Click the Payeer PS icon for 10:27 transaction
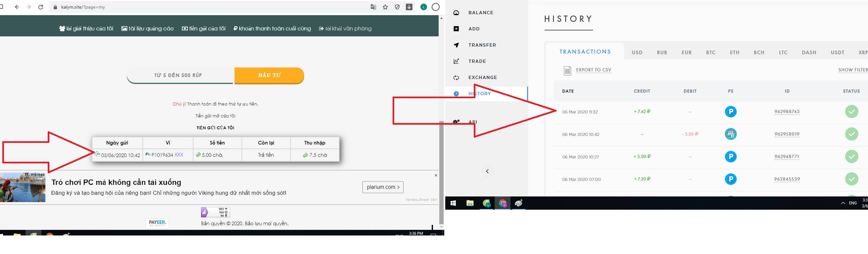868x254 pixels. pos(731,157)
